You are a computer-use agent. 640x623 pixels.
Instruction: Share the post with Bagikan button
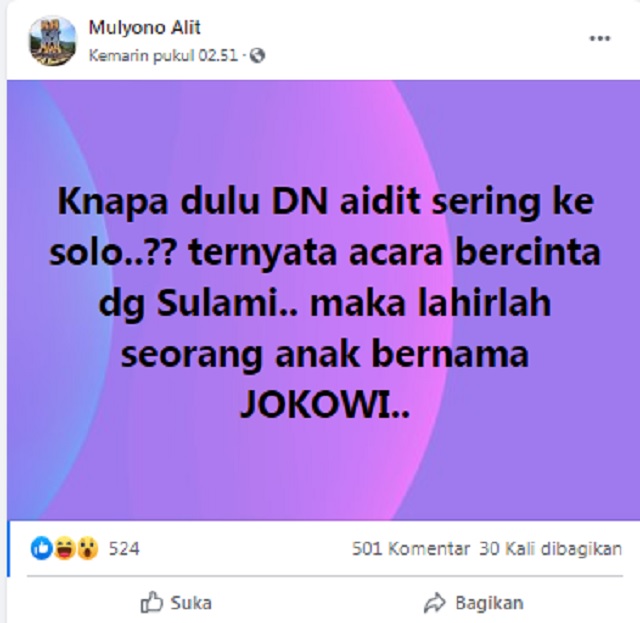pyautogui.click(x=473, y=603)
